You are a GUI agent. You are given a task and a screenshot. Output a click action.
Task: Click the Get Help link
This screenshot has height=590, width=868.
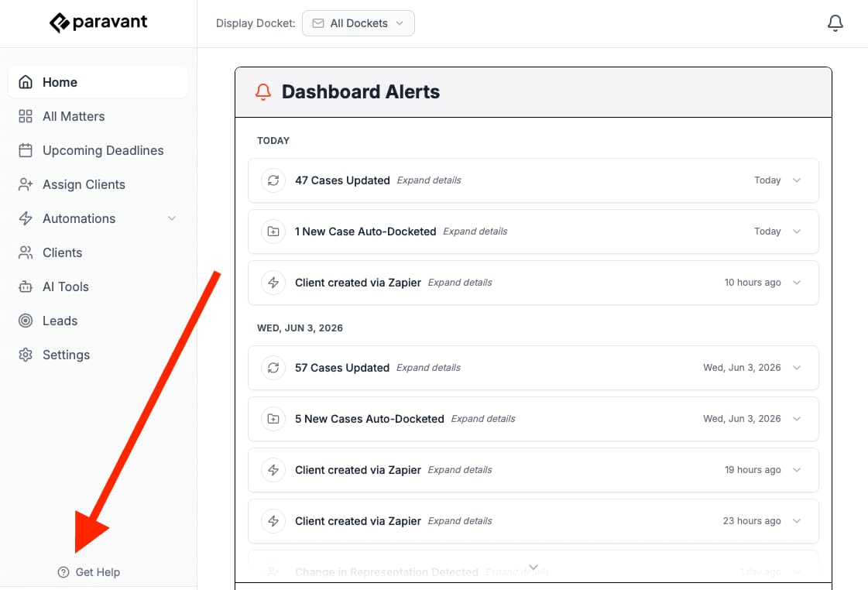click(x=89, y=572)
